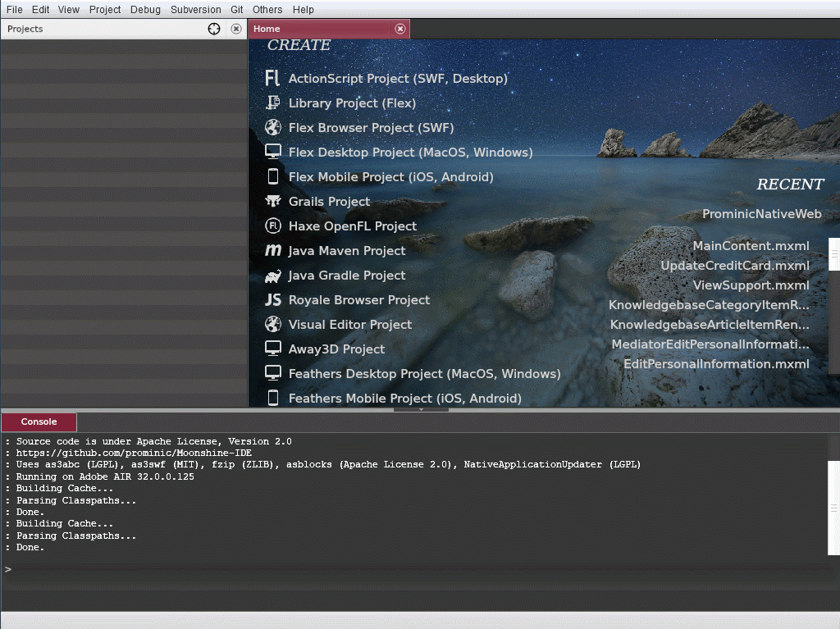The height and width of the screenshot is (629, 840).
Task: Select the Visual Editor Project icon
Action: tap(273, 324)
